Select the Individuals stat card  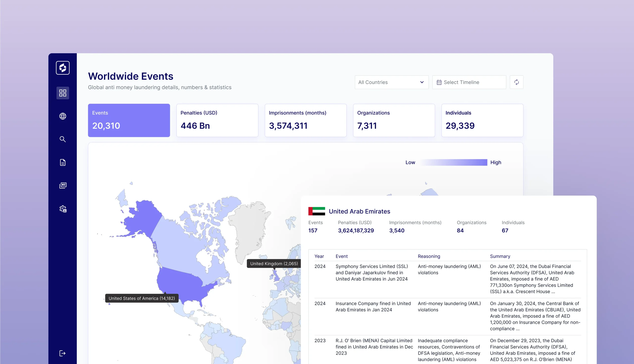coord(482,120)
